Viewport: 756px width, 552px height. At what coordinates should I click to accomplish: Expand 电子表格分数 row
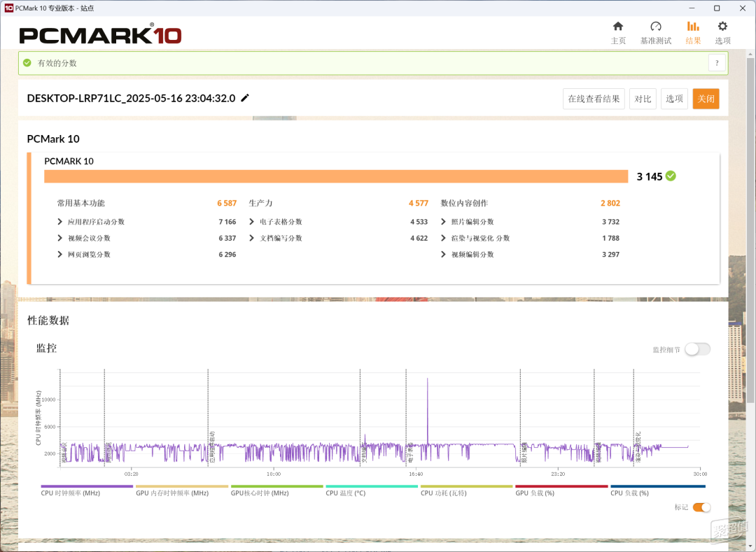[252, 222]
